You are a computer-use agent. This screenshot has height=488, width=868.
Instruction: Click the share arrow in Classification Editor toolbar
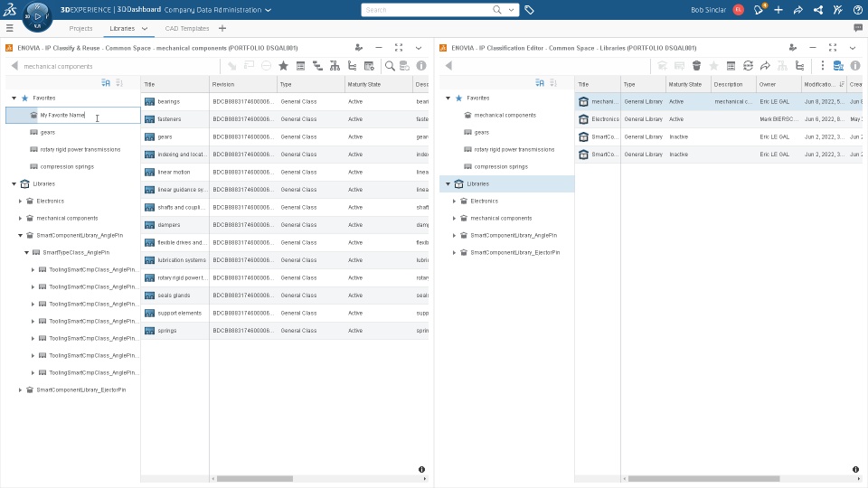coord(765,66)
